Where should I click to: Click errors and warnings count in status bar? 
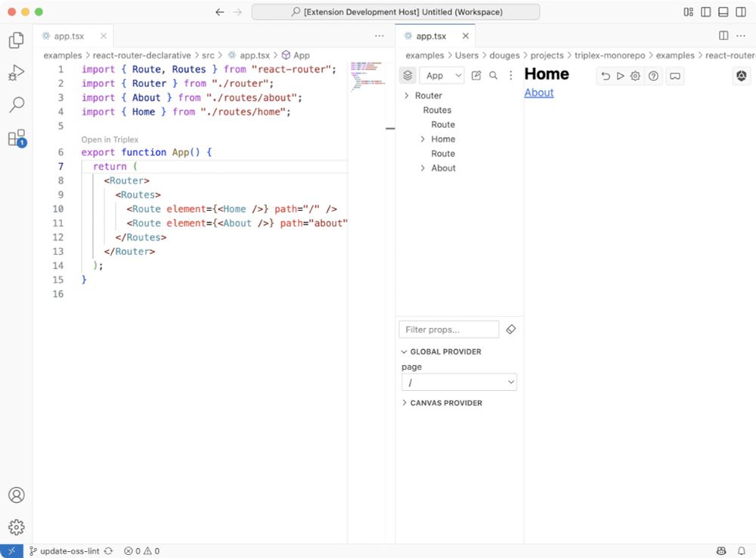click(142, 550)
